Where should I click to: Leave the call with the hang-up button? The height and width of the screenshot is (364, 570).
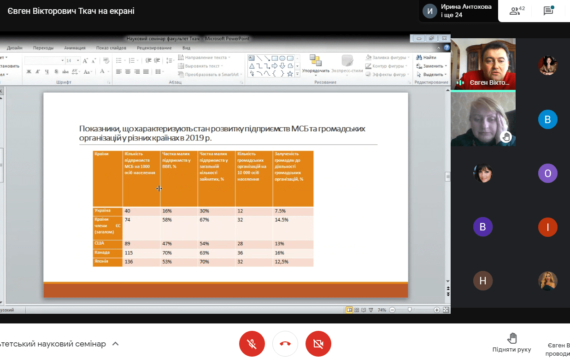(x=285, y=344)
